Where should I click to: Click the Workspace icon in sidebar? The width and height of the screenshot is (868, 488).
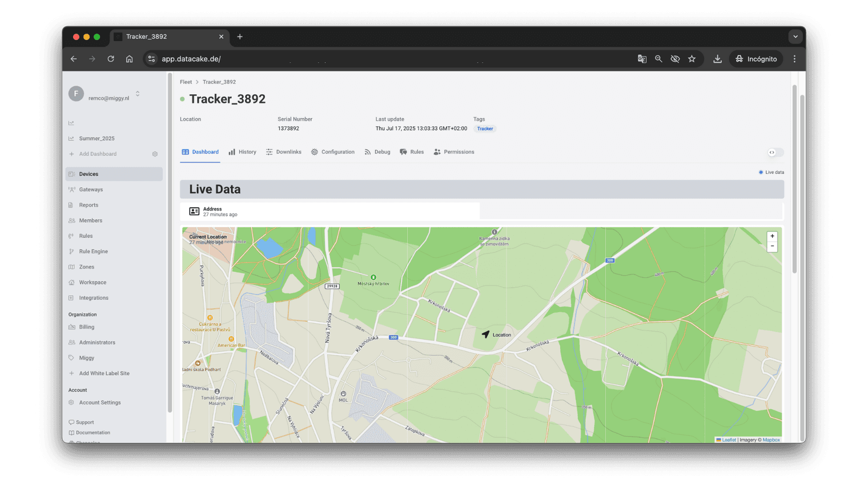(71, 282)
